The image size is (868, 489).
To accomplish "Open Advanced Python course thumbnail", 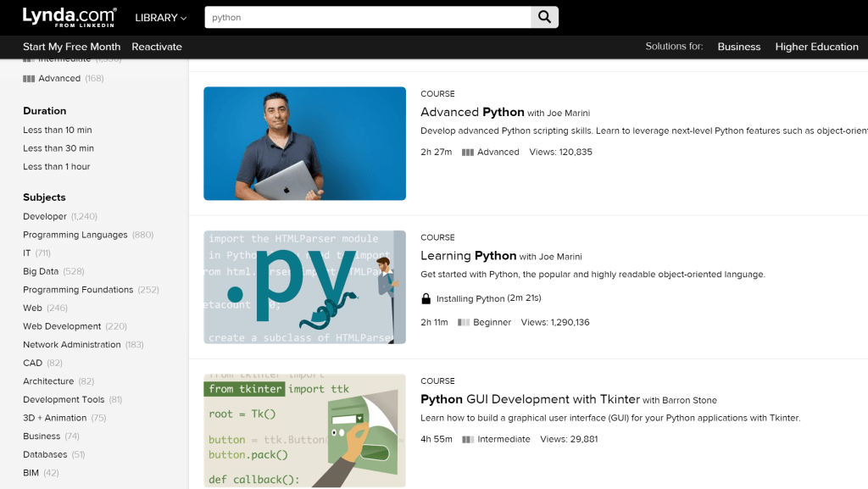I will [304, 143].
